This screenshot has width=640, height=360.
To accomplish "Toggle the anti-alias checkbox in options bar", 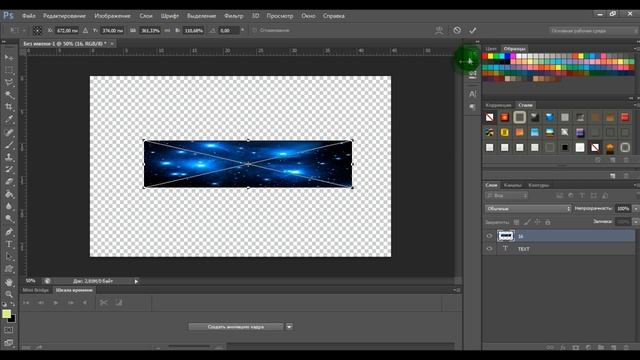I will (255, 30).
